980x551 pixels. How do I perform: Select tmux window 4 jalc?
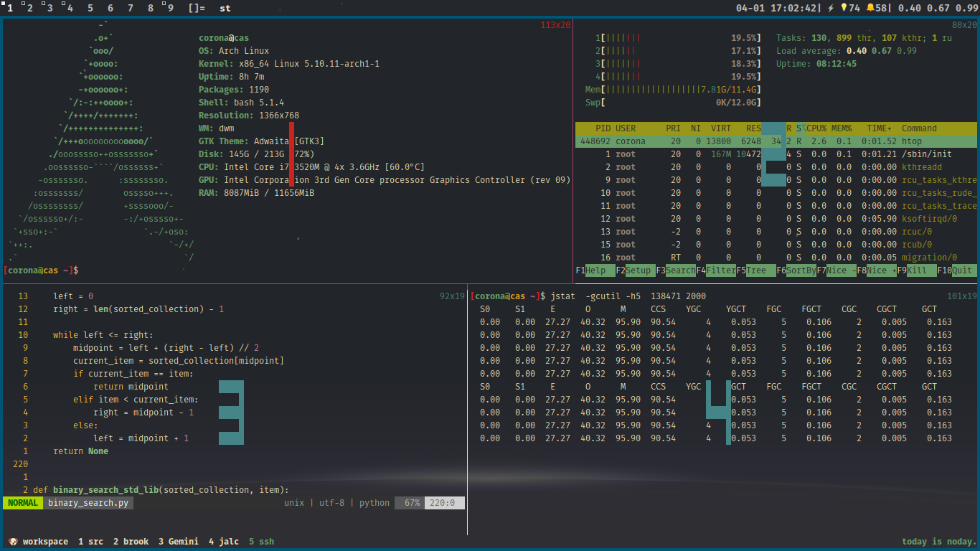coord(224,542)
